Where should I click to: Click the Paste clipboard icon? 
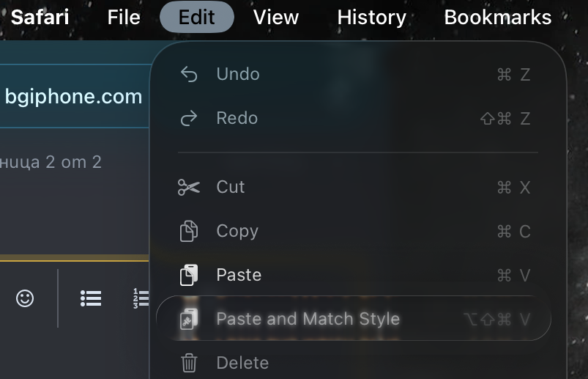[189, 275]
